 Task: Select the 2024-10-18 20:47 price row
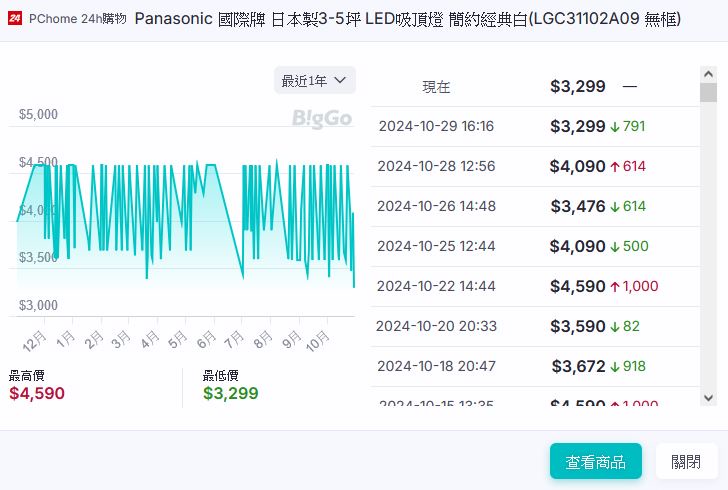tap(535, 366)
